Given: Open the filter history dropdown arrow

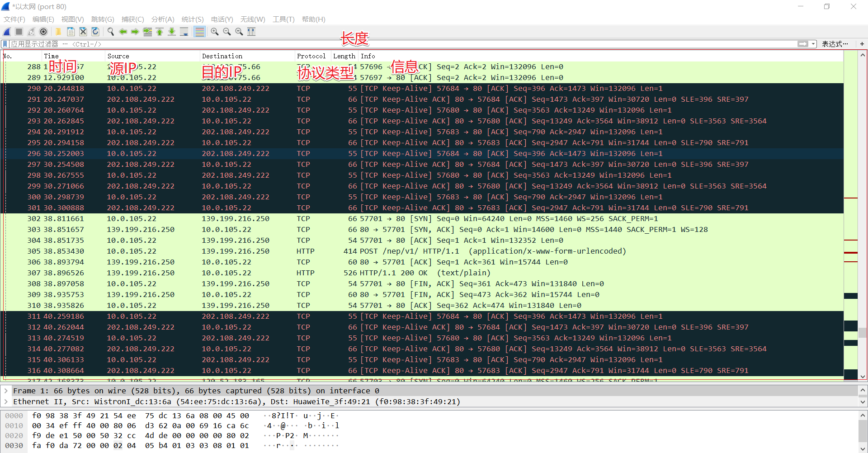Looking at the screenshot, I should 814,44.
